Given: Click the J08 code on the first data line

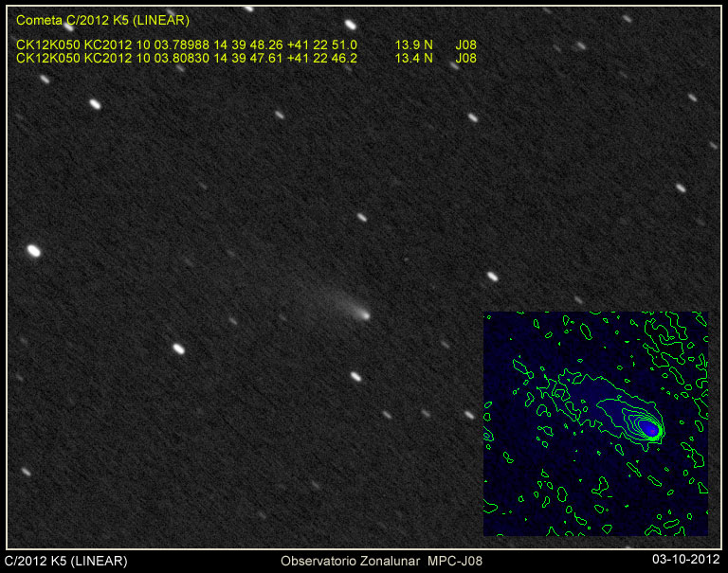Looking at the screenshot, I should pos(465,45).
